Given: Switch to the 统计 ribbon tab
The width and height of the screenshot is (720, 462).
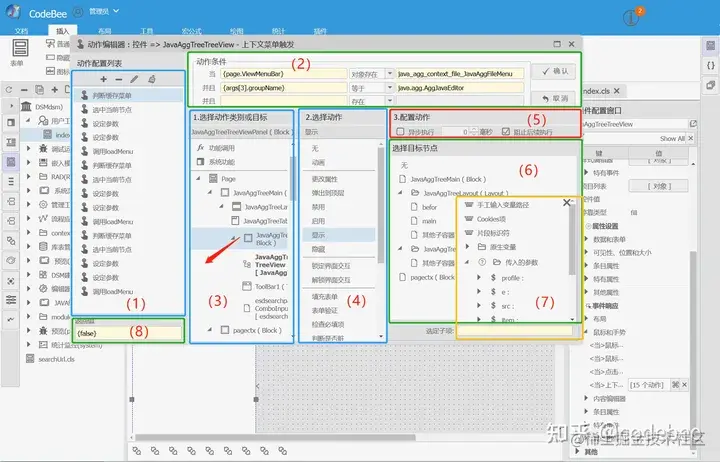Looking at the screenshot, I should 278,31.
